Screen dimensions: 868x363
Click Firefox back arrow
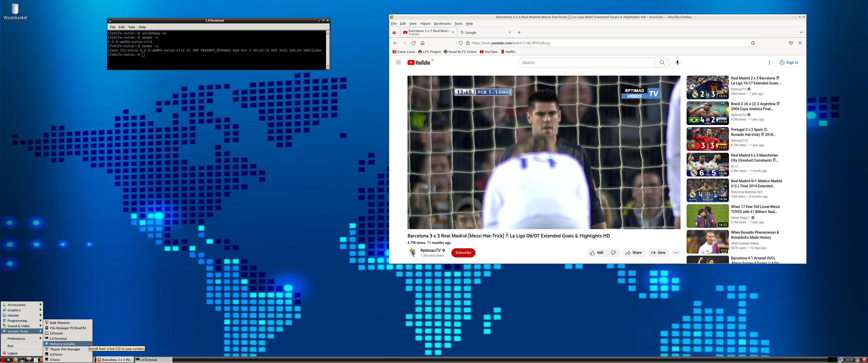point(395,43)
